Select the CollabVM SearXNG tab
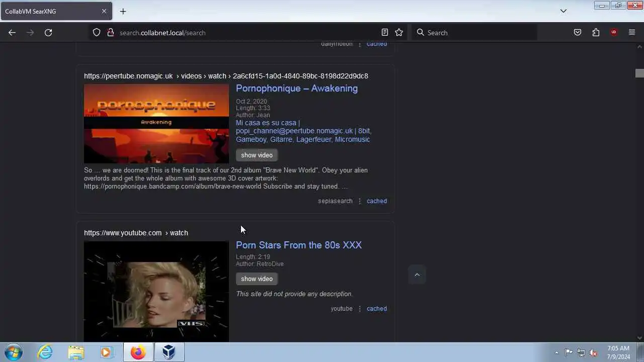The image size is (644, 362). point(56,11)
